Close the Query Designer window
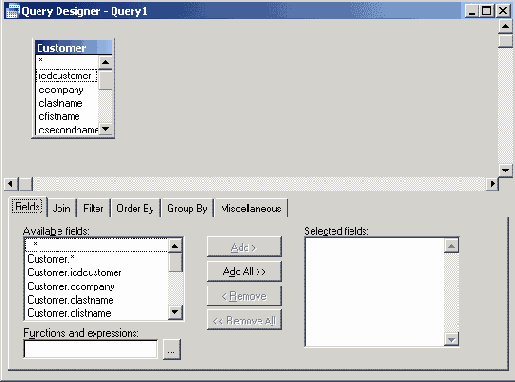The height and width of the screenshot is (382, 515). (x=503, y=11)
